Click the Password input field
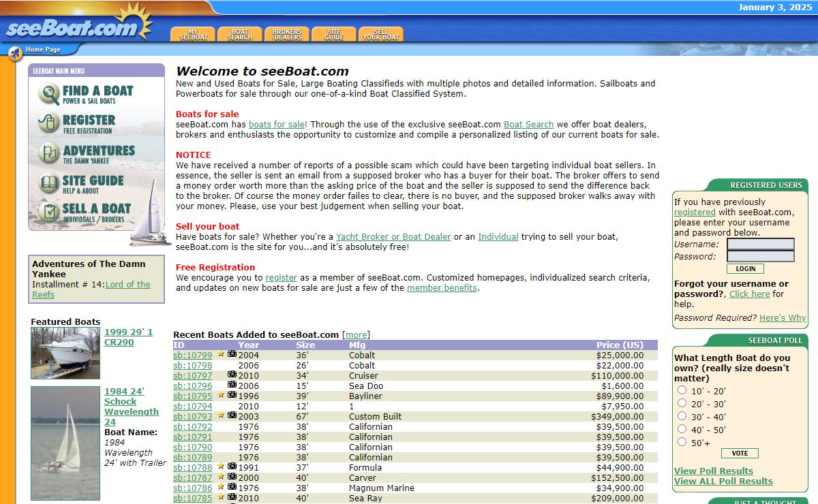The image size is (818, 504). point(761,256)
